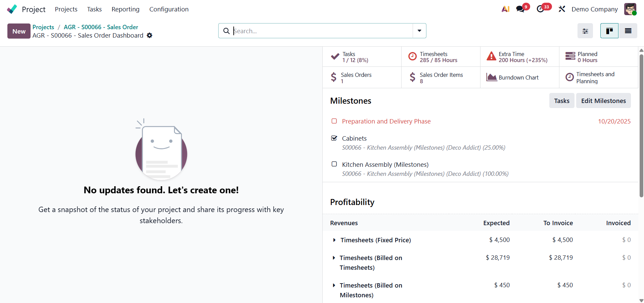This screenshot has height=303, width=644.
Task: Expand Timesheets (Billed on Timesheets) row
Action: click(334, 258)
